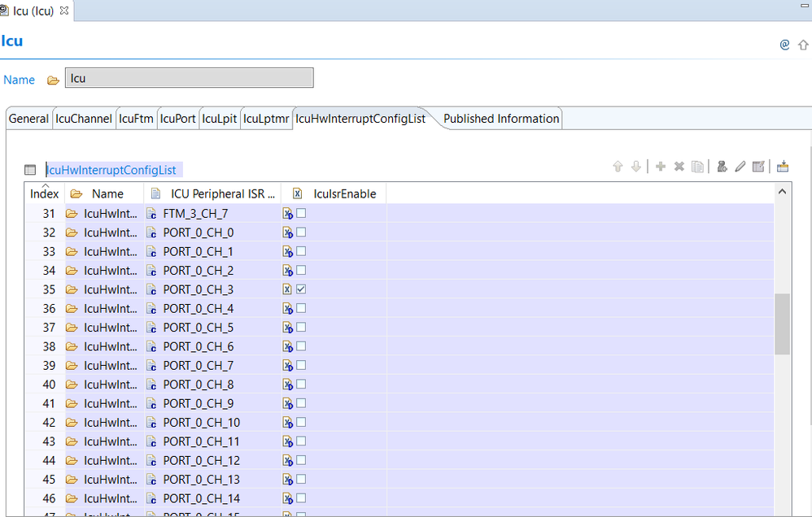Click the @ icon at top right

click(784, 45)
